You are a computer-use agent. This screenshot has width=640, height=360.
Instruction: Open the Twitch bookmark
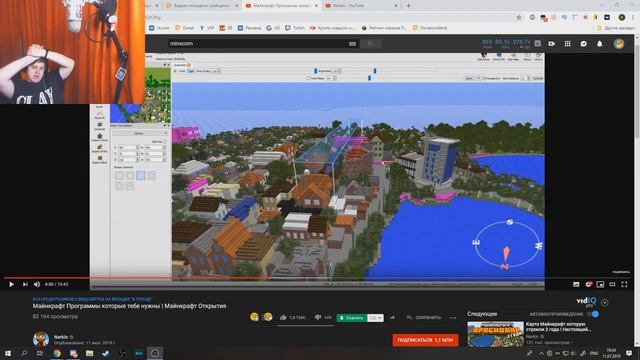(295, 28)
